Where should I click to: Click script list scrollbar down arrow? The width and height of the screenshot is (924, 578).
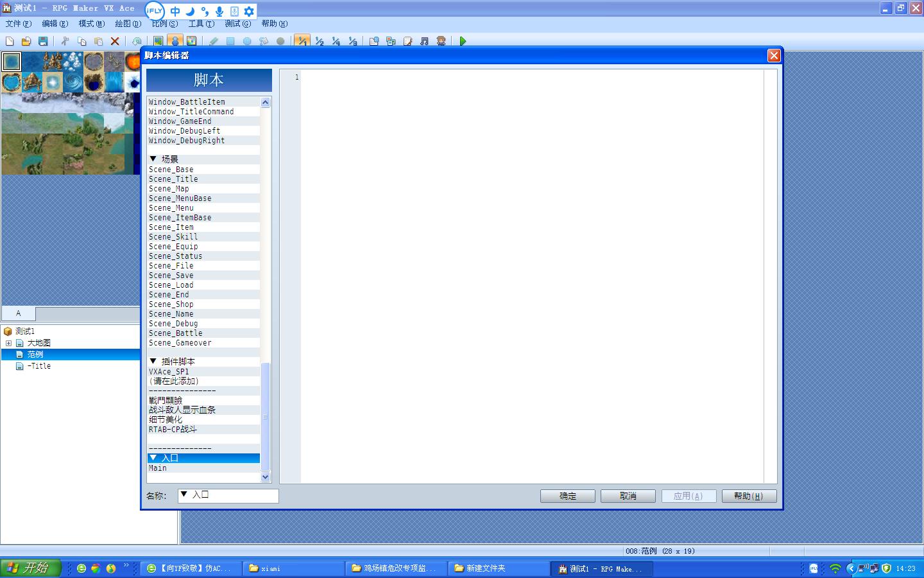[266, 477]
